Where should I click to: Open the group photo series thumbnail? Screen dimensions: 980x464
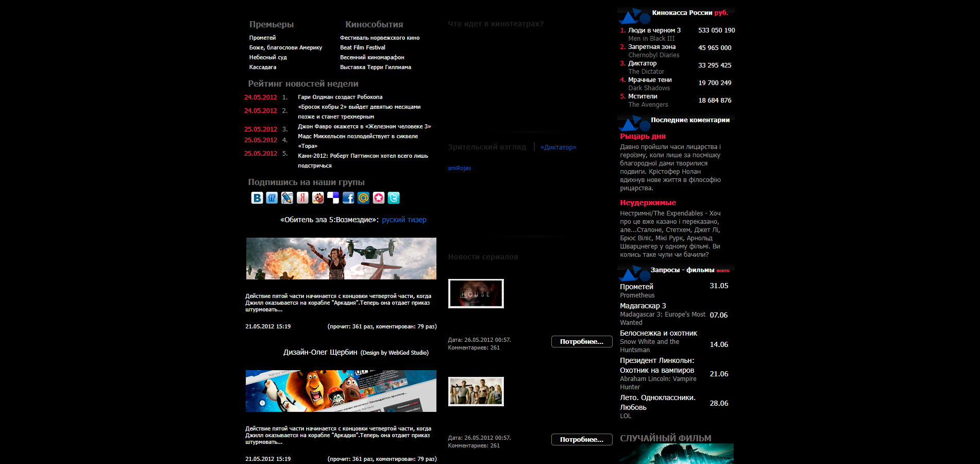click(476, 391)
